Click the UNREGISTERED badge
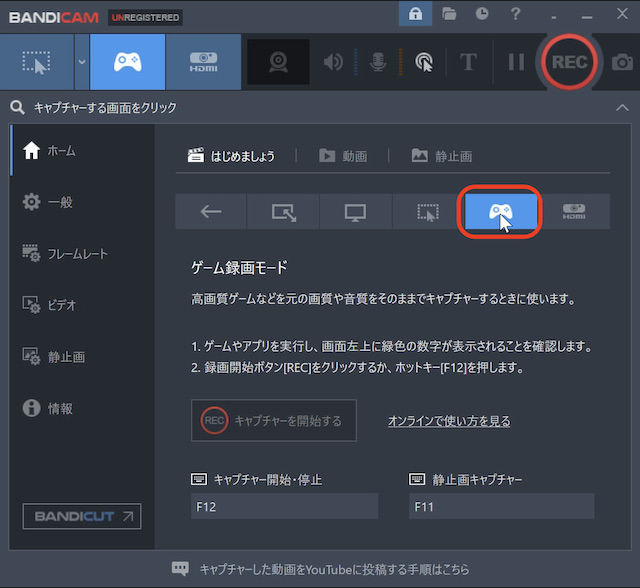This screenshot has height=588, width=640. click(145, 18)
